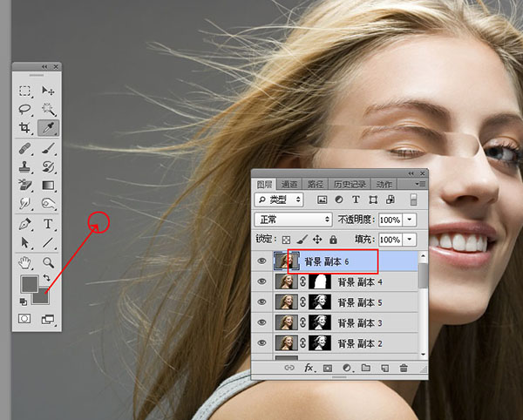Create a new layer group folder
523x420 pixels.
coord(365,368)
